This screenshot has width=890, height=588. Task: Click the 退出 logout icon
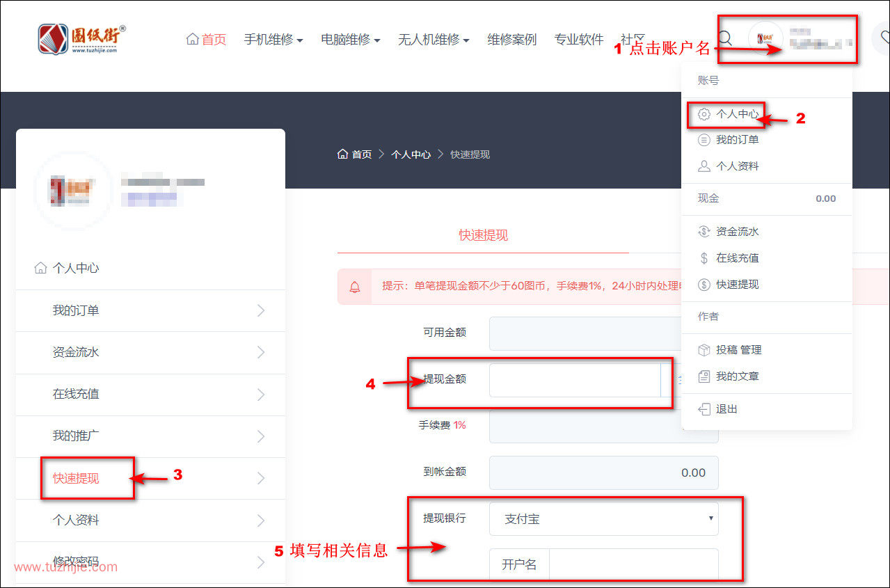click(704, 409)
